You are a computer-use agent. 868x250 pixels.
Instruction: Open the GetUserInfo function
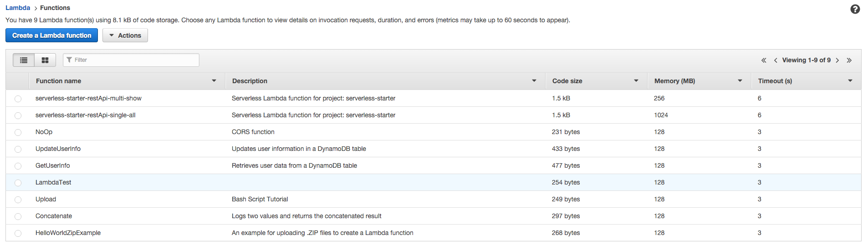(53, 165)
